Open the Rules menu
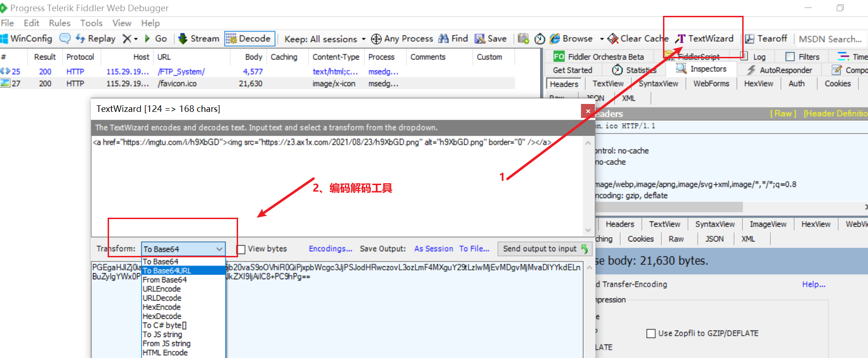Image resolution: width=868 pixels, height=358 pixels. (59, 23)
